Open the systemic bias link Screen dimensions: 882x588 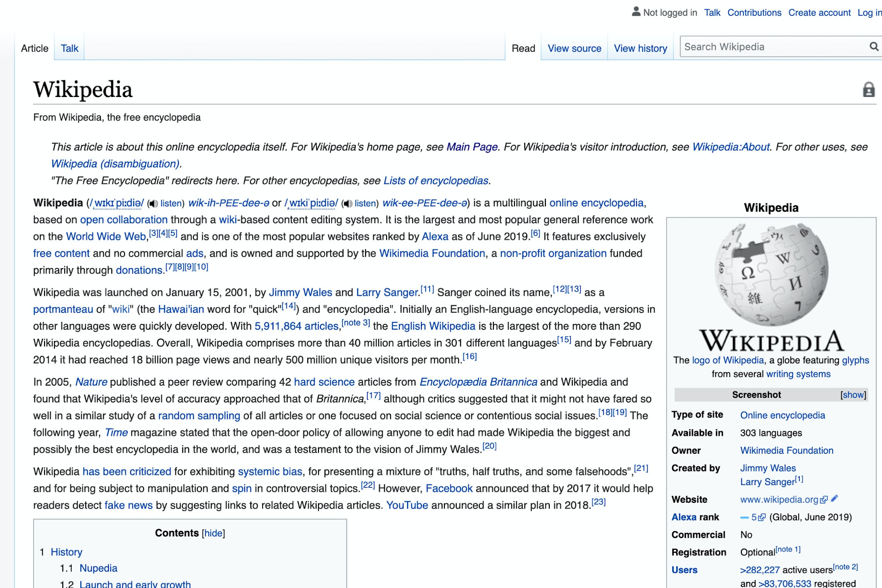(270, 472)
